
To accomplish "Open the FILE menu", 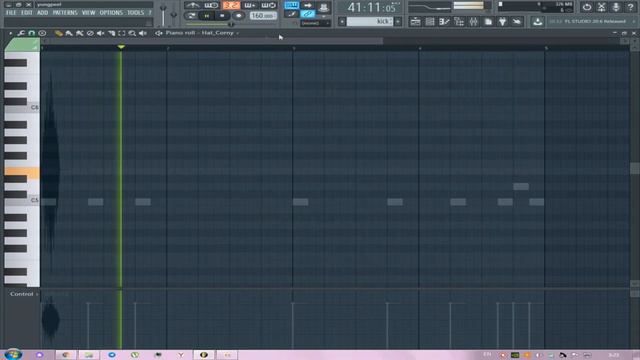I will click(11, 13).
